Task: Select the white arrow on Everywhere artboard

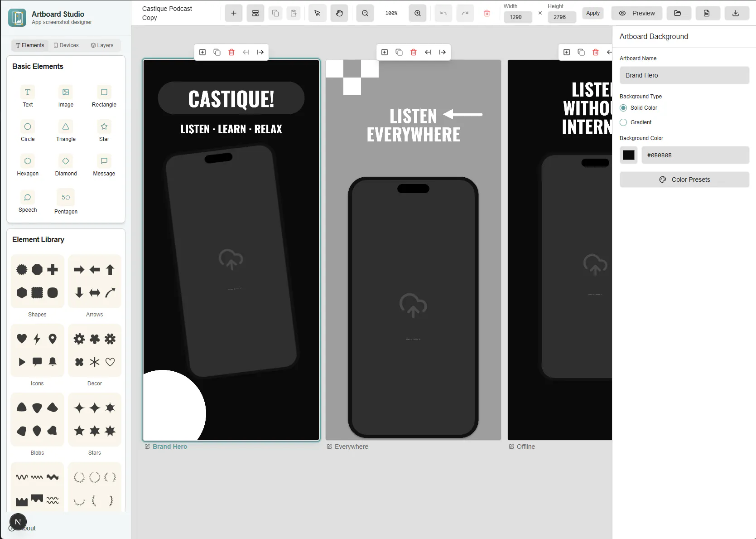Action: click(x=462, y=114)
